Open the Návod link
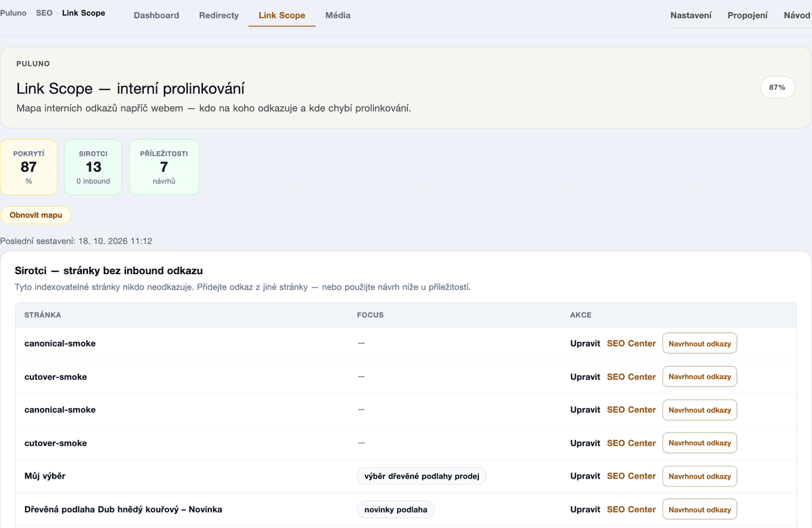This screenshot has width=812, height=528. point(797,15)
